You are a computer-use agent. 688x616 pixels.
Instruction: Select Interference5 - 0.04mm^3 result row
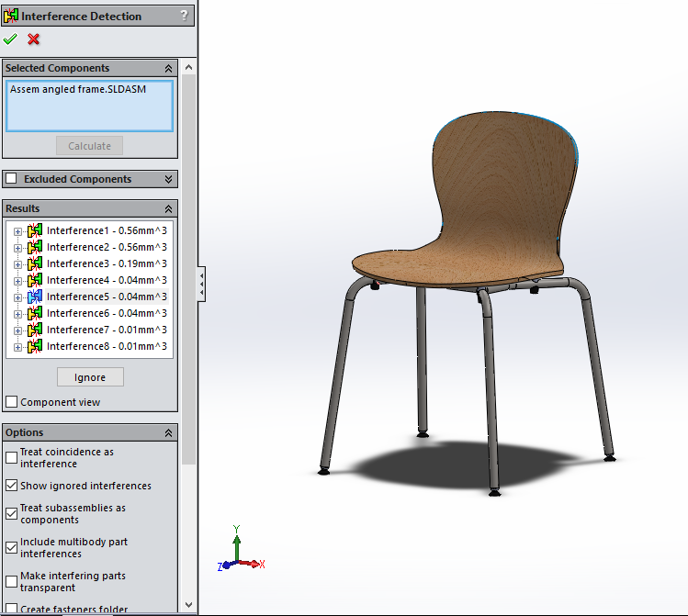click(x=107, y=297)
